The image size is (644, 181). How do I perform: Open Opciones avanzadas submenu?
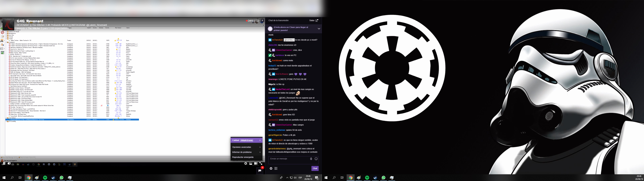point(246,147)
